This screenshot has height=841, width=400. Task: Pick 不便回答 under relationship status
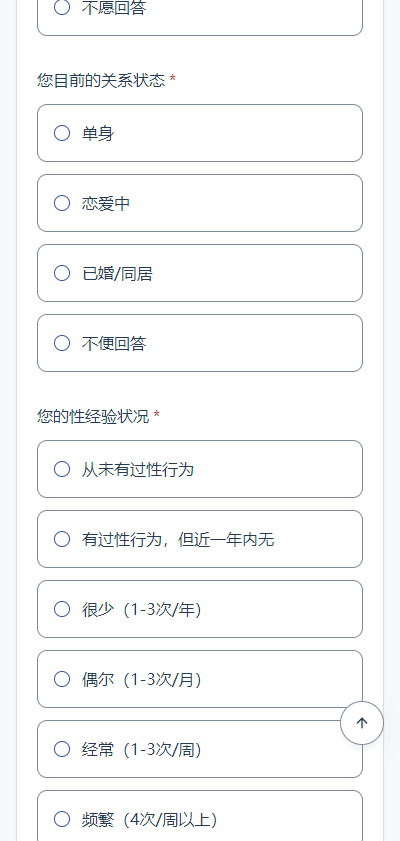click(200, 343)
